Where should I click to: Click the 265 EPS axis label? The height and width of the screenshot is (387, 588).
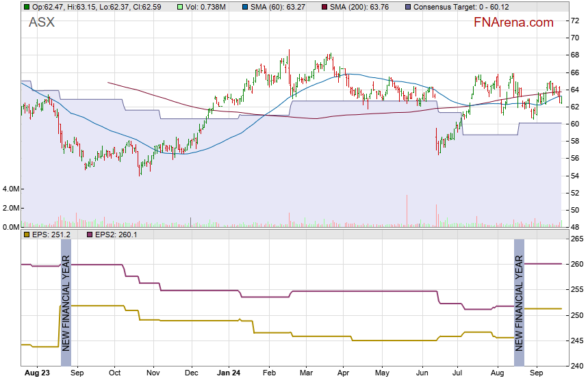pos(576,239)
